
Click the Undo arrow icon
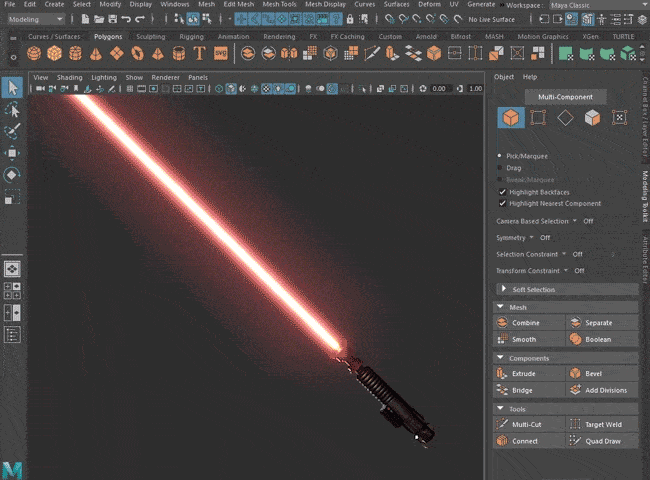[126, 19]
